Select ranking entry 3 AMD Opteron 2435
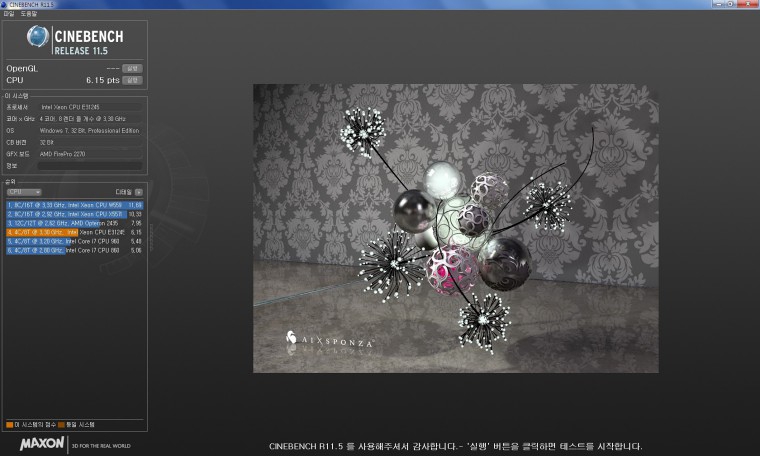 (x=74, y=223)
